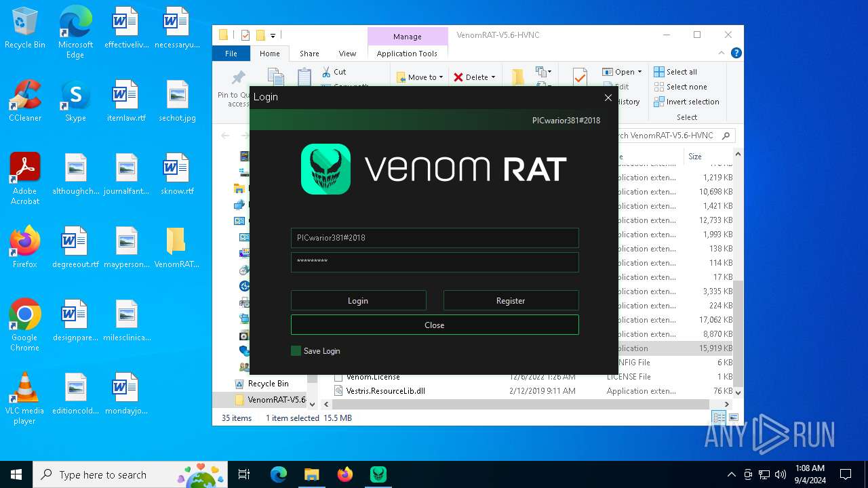Switch to the Home ribbon tab
868x488 pixels.
click(x=269, y=54)
